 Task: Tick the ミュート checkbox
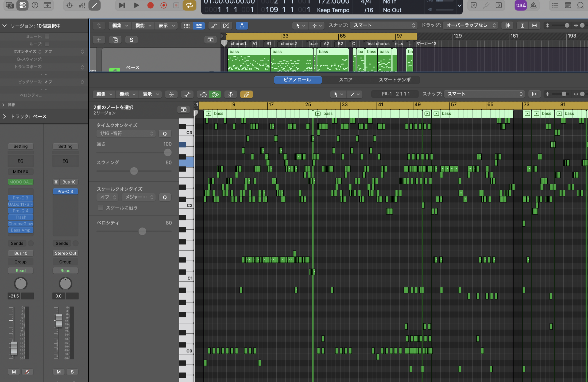coord(47,36)
